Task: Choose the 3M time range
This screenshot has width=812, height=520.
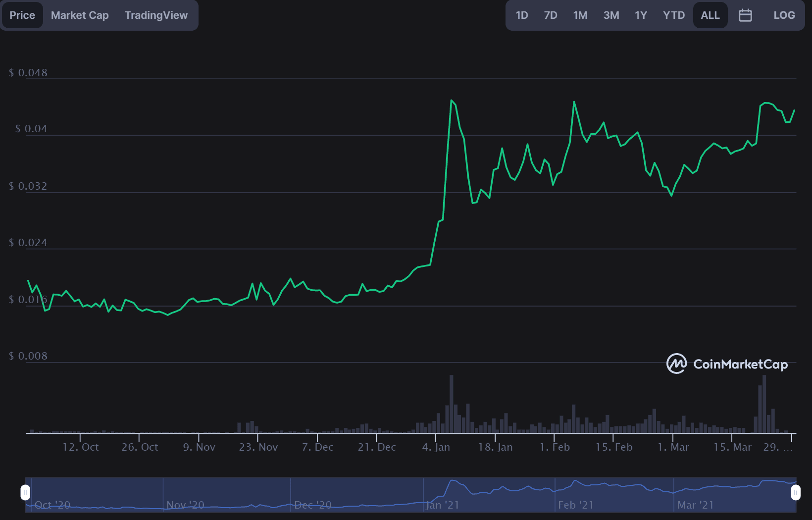Action: [611, 15]
